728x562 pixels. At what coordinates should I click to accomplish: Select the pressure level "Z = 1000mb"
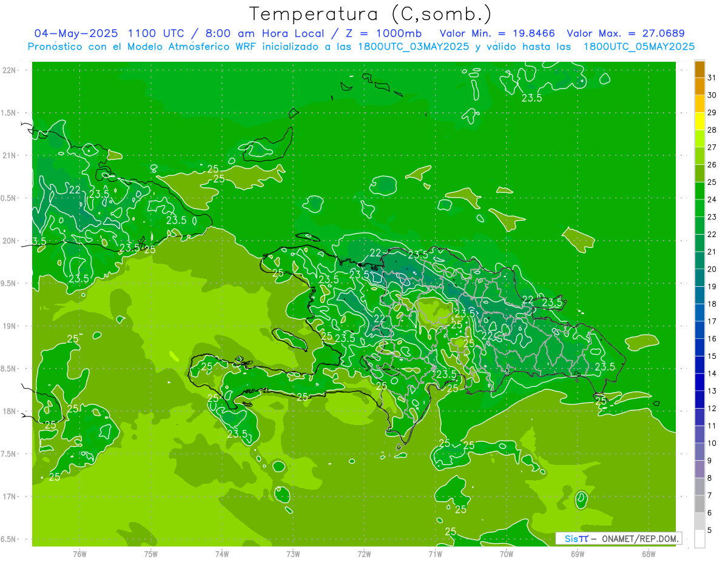pos(382,33)
